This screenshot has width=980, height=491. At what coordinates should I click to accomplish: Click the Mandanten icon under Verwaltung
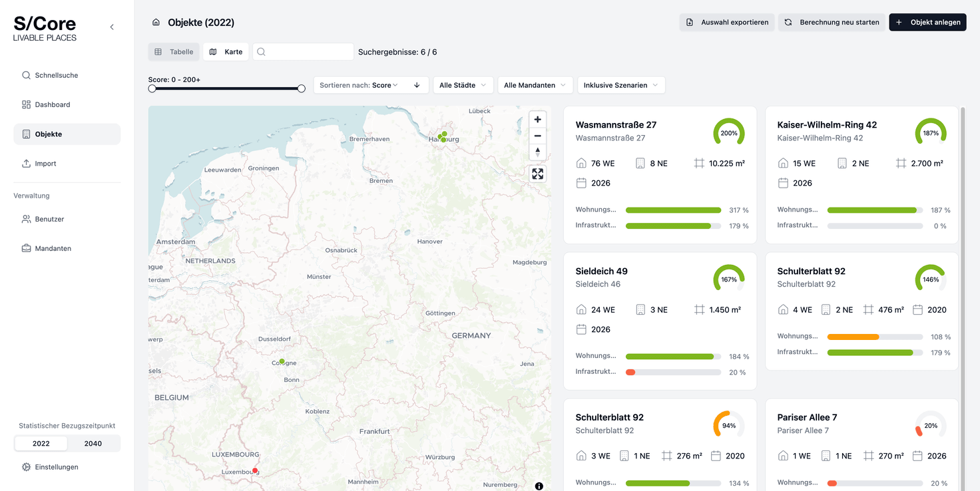click(x=28, y=247)
